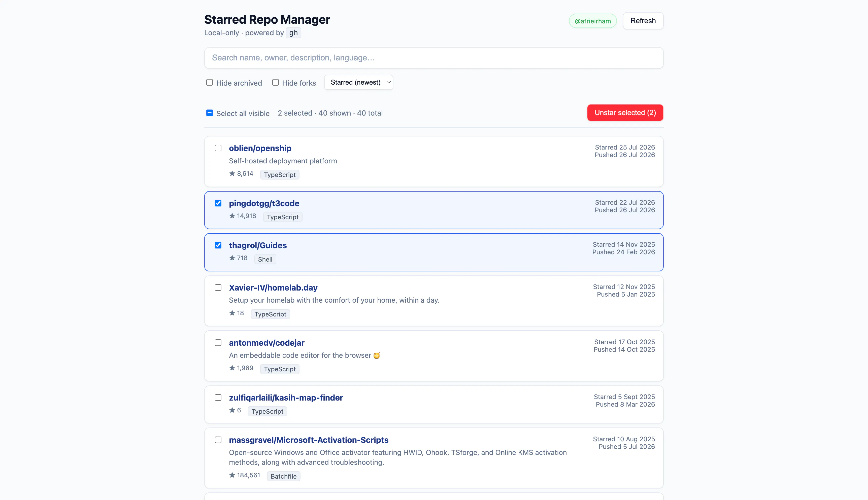Screen dimensions: 868x500
Task: Open the zulfiqarlaili/kasih-map-finder repo link
Action: point(286,398)
